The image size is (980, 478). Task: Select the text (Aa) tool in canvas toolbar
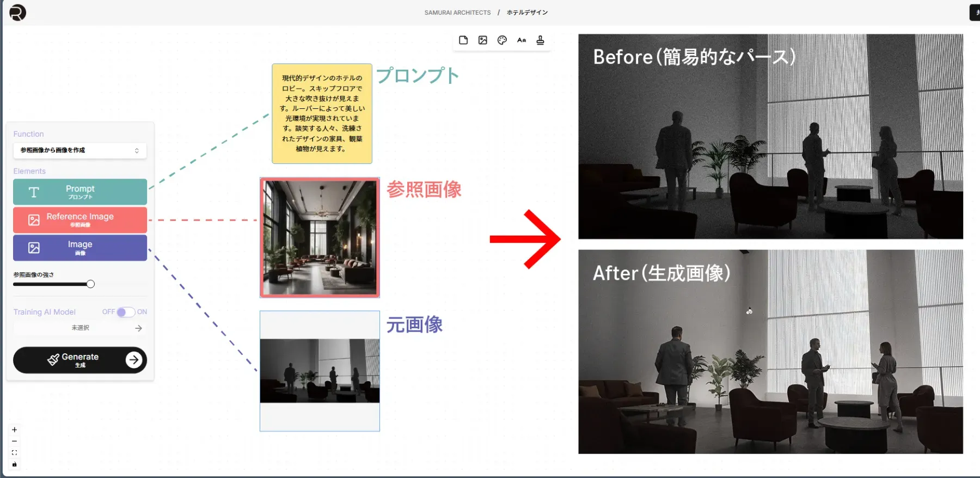coord(522,40)
